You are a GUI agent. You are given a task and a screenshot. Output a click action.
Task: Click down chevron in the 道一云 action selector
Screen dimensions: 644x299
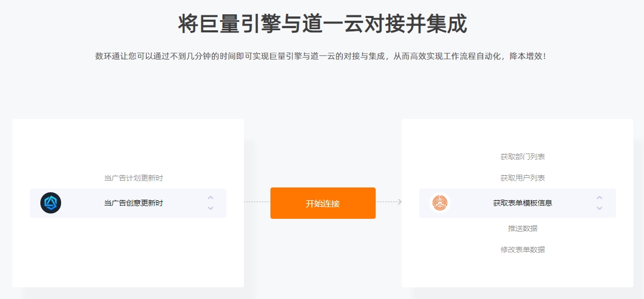pyautogui.click(x=599, y=208)
